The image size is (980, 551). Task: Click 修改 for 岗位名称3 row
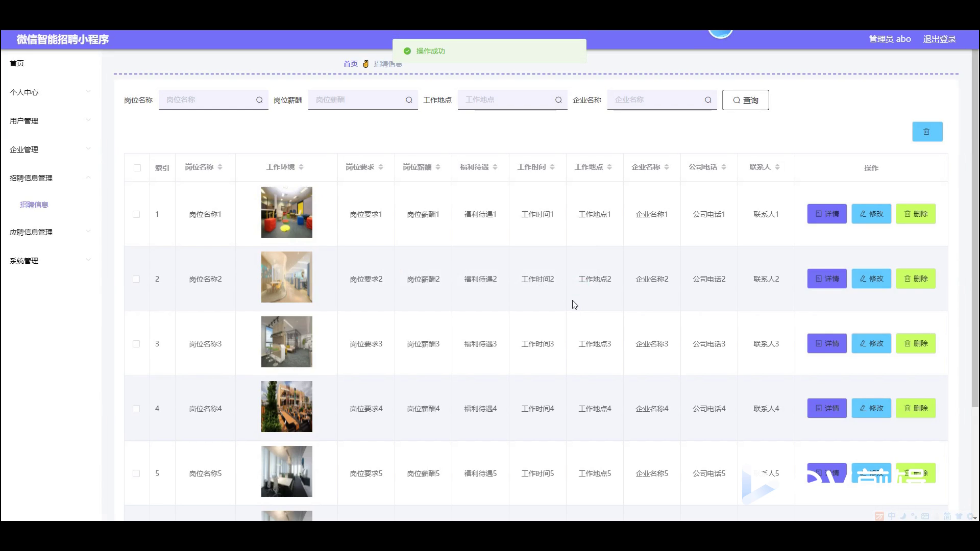pos(871,343)
